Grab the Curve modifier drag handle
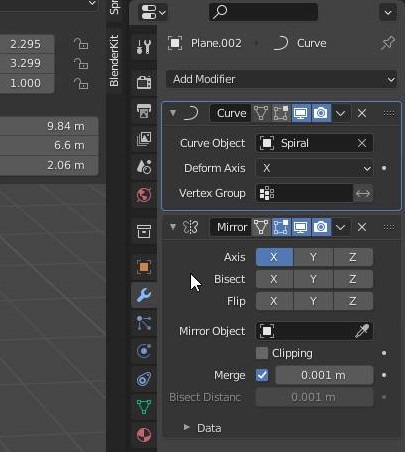The height and width of the screenshot is (452, 405). pyautogui.click(x=389, y=114)
